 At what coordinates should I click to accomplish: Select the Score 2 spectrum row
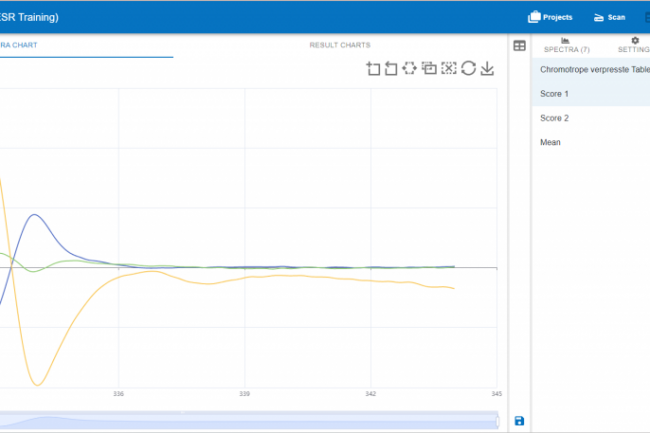click(x=591, y=118)
